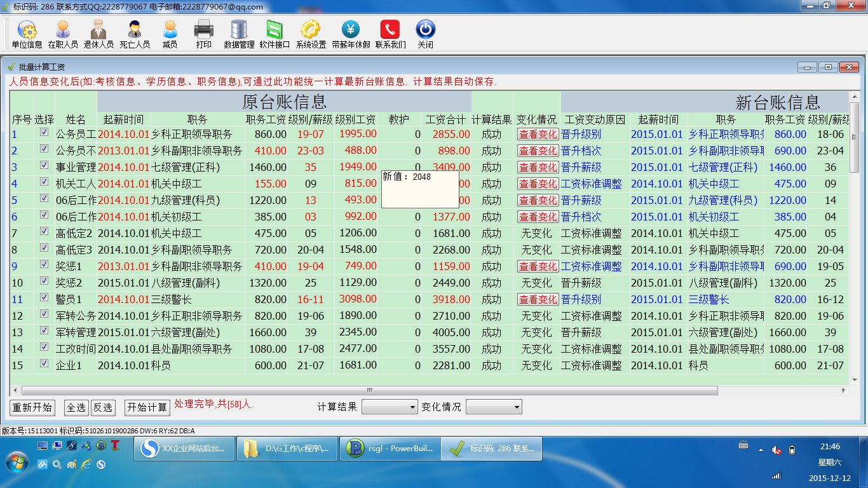Open 系统设置 gear icon
Screen dimensions: 868x488
[311, 30]
